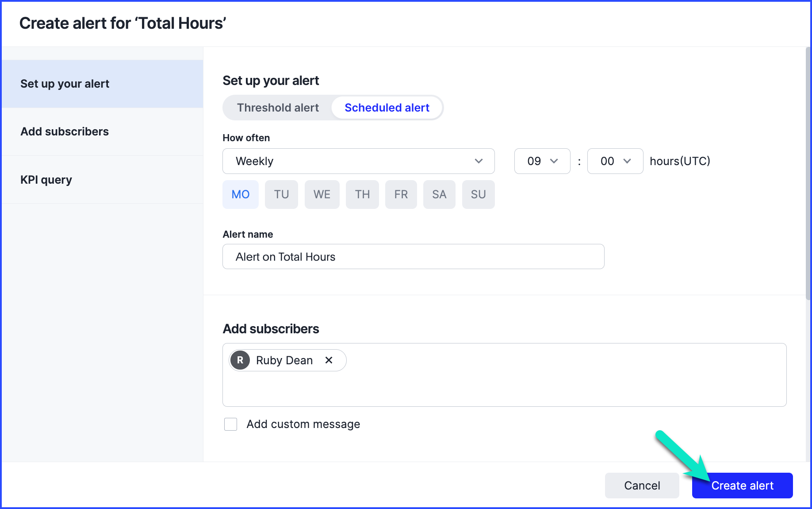The image size is (812, 509).
Task: Open KPI query section in sidebar
Action: click(x=46, y=180)
